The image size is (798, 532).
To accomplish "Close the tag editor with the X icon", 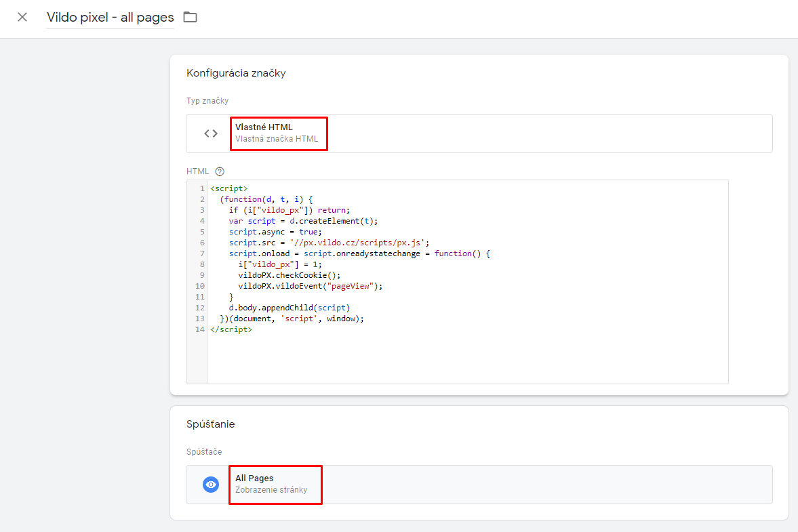I will [x=22, y=18].
